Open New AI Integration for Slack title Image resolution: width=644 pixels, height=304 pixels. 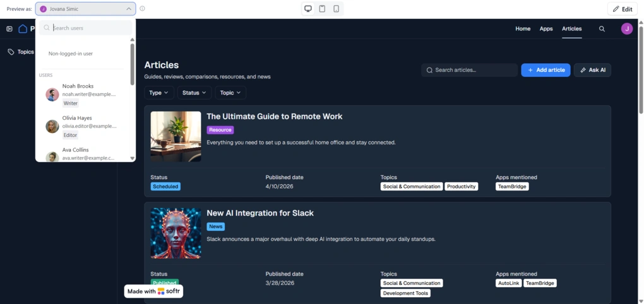pyautogui.click(x=260, y=213)
